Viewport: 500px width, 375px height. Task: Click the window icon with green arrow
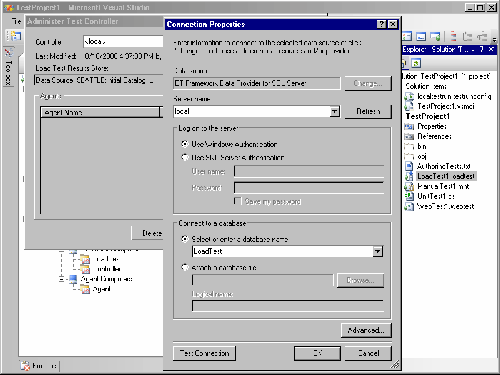(x=435, y=36)
